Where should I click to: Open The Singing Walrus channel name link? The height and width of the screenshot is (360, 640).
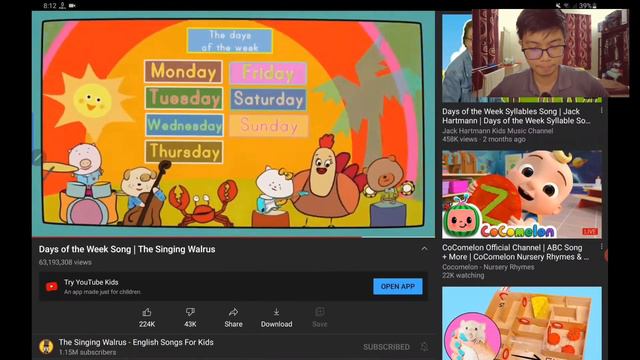click(136, 342)
